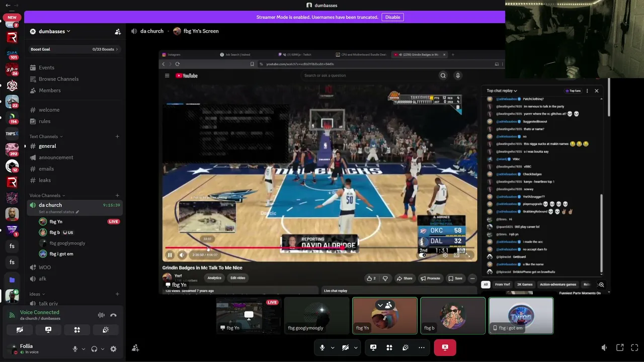This screenshot has height=362, width=644.
Task: Disable Streamer Mode
Action: tap(392, 17)
